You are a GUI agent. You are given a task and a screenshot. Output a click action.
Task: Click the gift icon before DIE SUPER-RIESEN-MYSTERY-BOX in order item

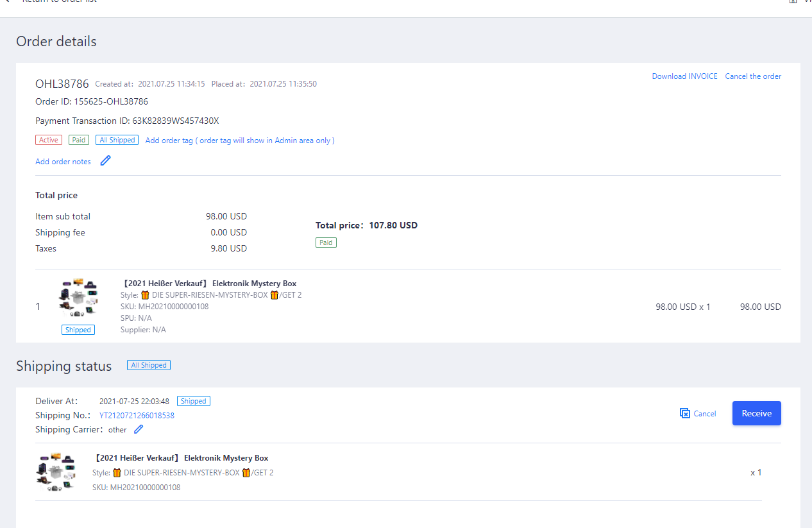pos(145,295)
